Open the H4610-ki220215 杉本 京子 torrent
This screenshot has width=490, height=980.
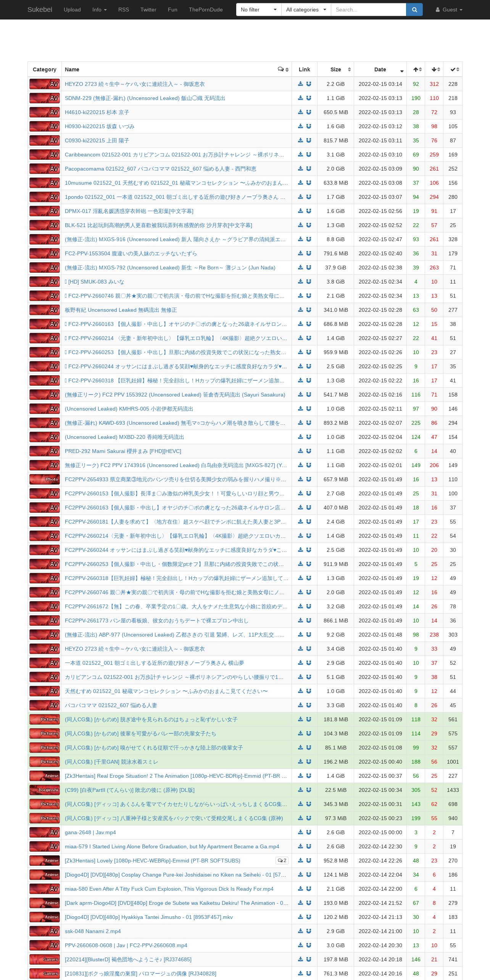(97, 112)
